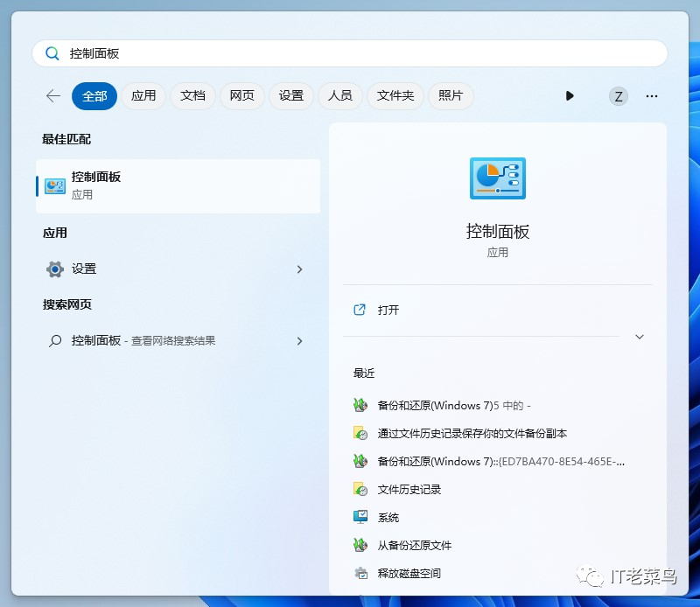Switch to the 文档 filter tab
This screenshot has height=607, width=700.
pos(192,96)
